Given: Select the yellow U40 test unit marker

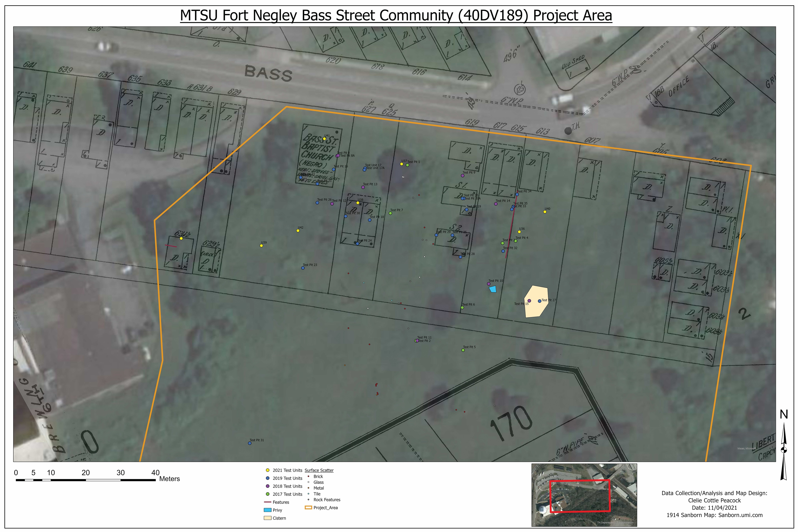Looking at the screenshot, I should click(x=545, y=212).
